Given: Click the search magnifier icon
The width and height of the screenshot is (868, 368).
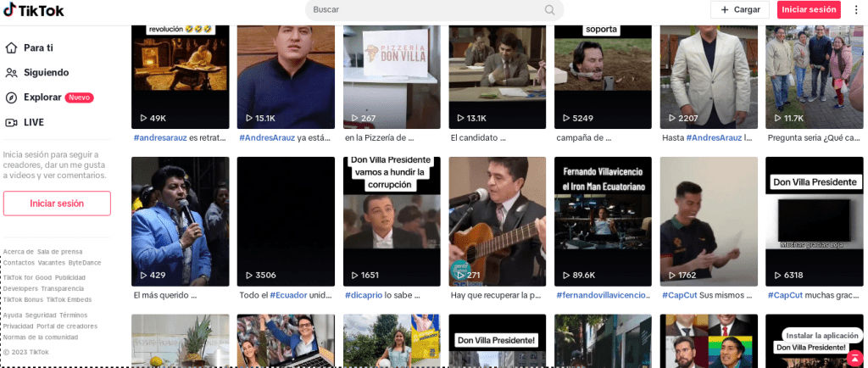Looking at the screenshot, I should [x=550, y=10].
